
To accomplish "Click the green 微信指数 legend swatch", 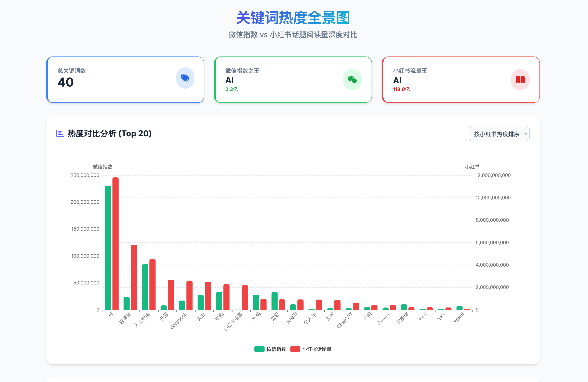I will (259, 349).
